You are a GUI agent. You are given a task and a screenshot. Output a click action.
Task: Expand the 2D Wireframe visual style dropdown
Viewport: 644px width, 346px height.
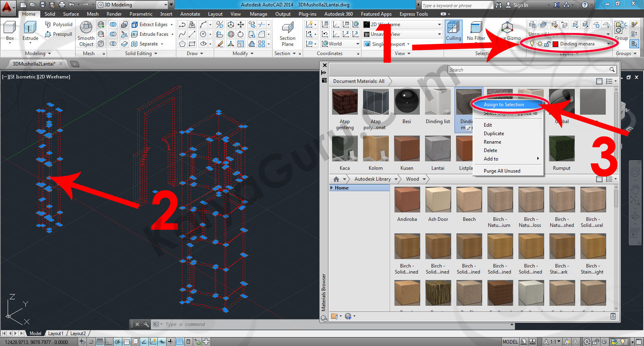[439, 25]
